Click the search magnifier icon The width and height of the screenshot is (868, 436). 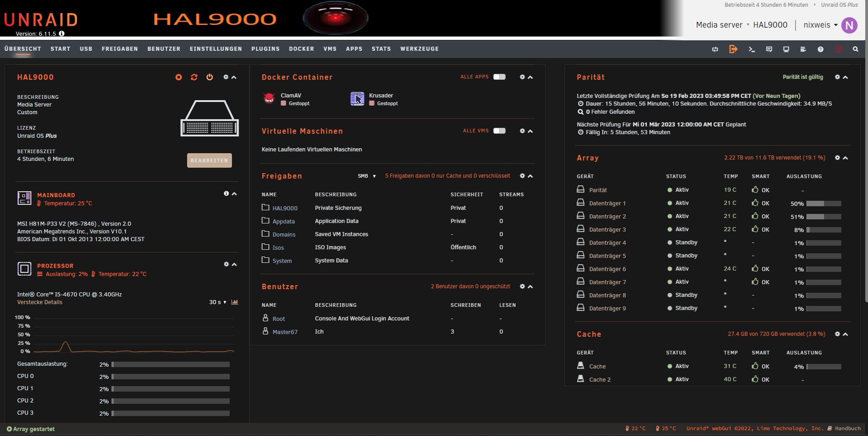coord(855,49)
